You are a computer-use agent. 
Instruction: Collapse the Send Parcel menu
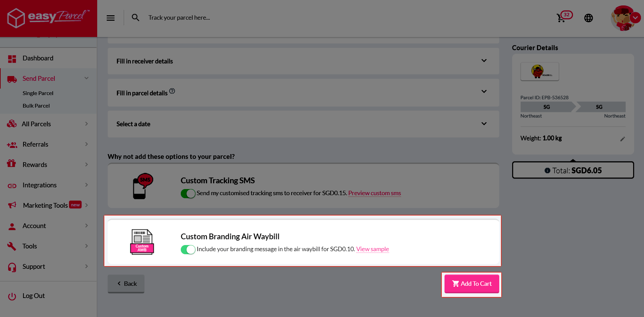(87, 78)
